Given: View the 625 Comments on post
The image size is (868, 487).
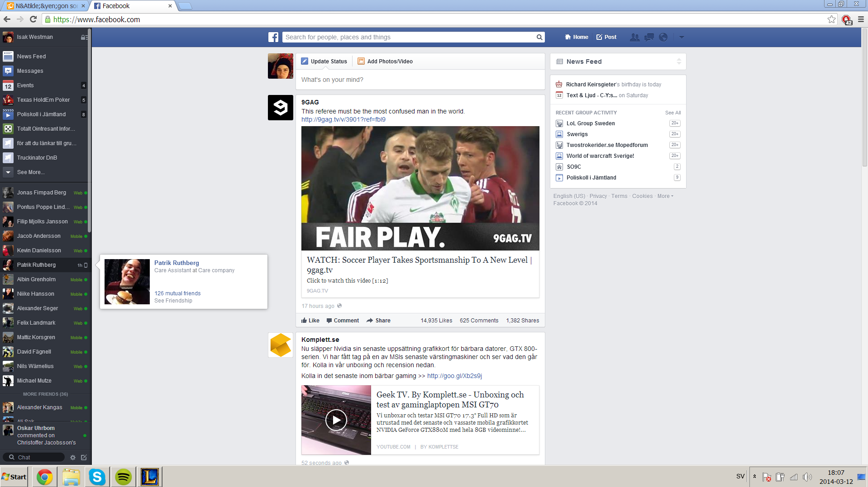Looking at the screenshot, I should [479, 321].
